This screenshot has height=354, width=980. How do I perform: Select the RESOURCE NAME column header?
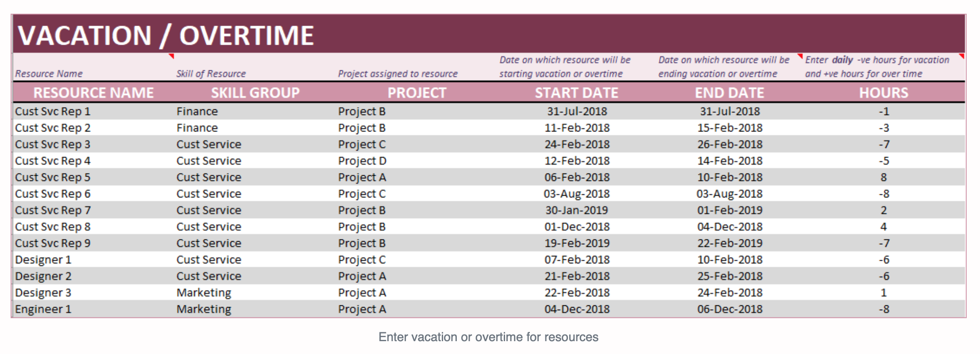point(93,92)
